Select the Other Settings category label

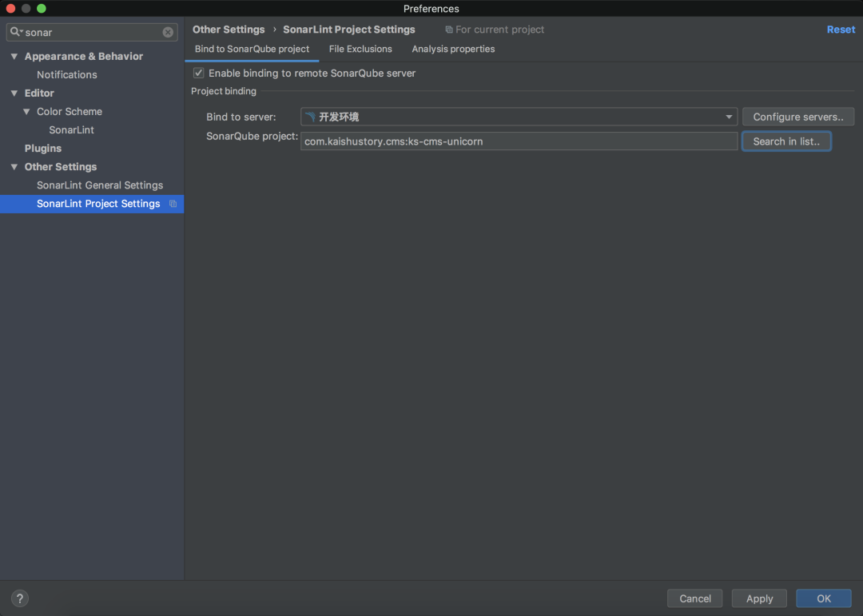(61, 167)
